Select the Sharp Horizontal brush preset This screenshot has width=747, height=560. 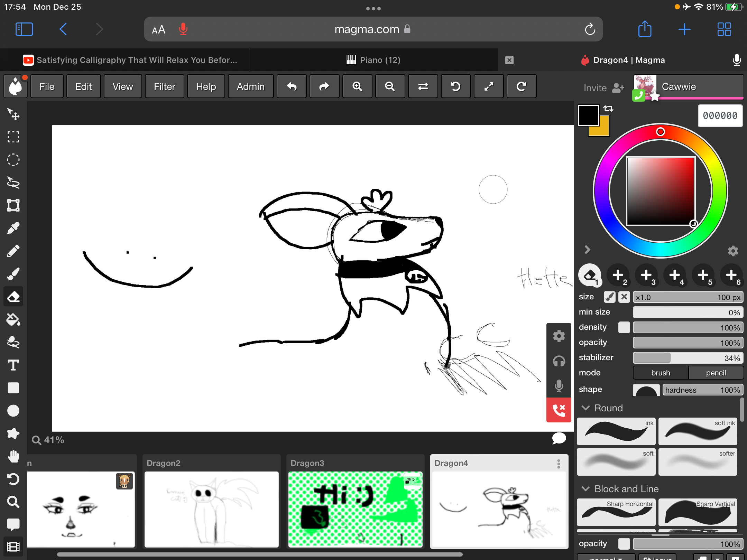(x=616, y=512)
